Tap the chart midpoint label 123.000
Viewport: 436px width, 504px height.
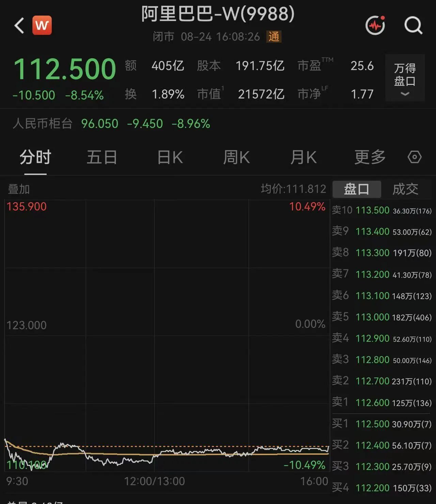coord(27,325)
